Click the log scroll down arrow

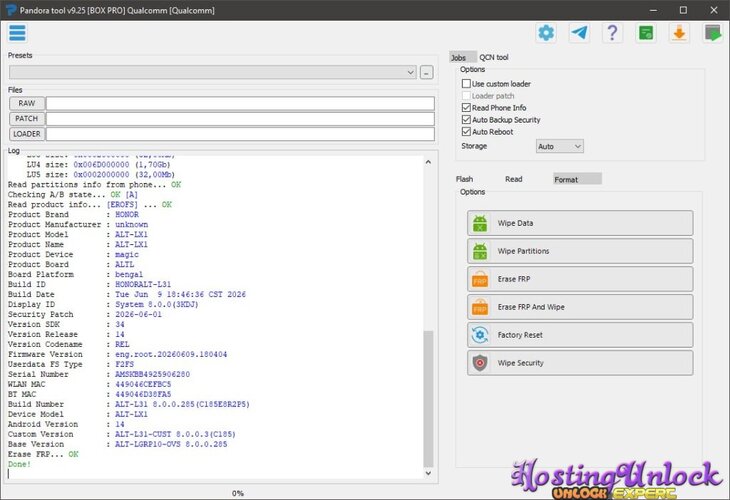428,473
